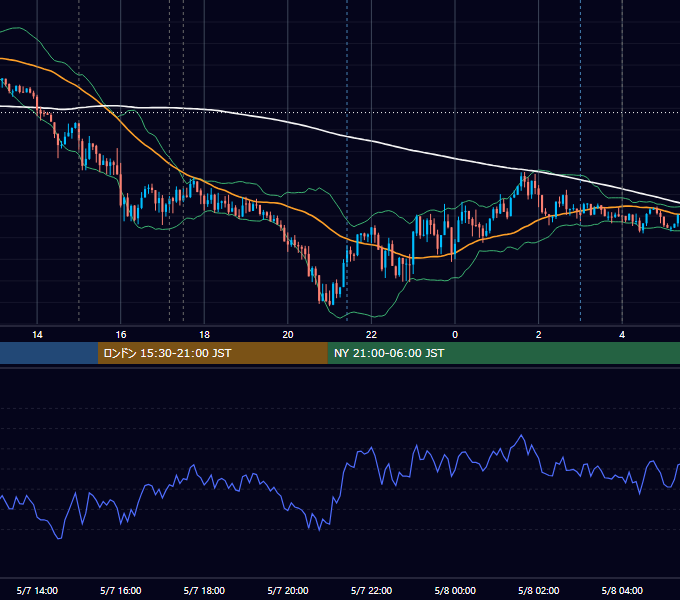Click the 5/7 22:00 label on oscillator axis
The image size is (680, 600).
click(371, 590)
